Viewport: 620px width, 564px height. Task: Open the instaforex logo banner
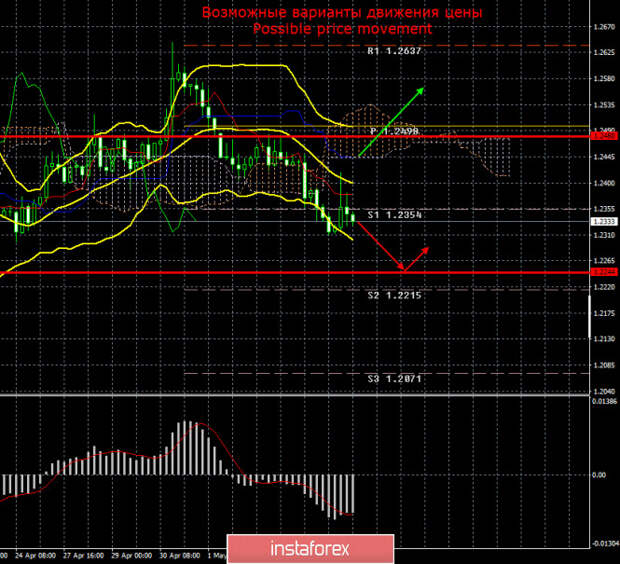click(x=310, y=549)
